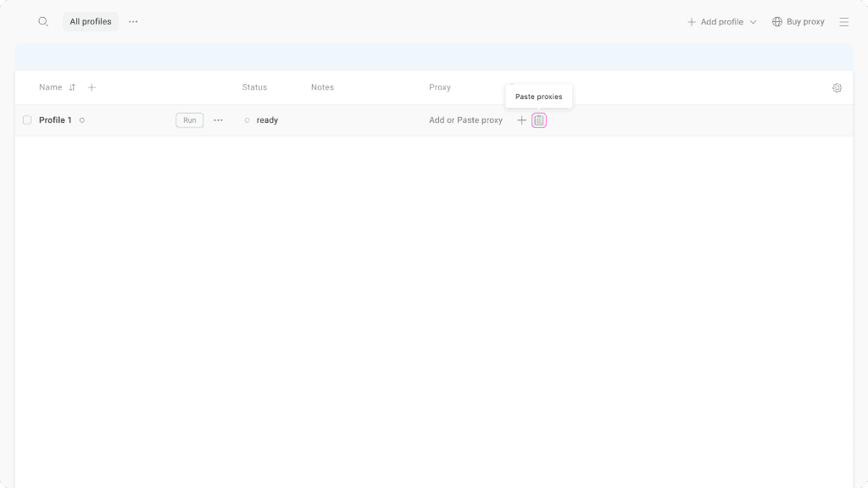Click the sort icon beside Name
This screenshot has height=488, width=868.
[72, 87]
